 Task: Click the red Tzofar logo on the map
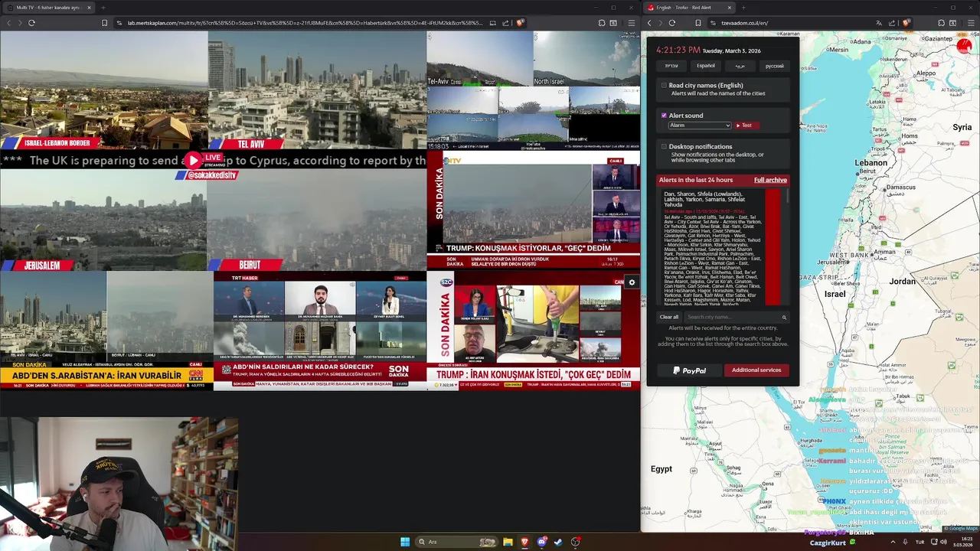tap(964, 45)
